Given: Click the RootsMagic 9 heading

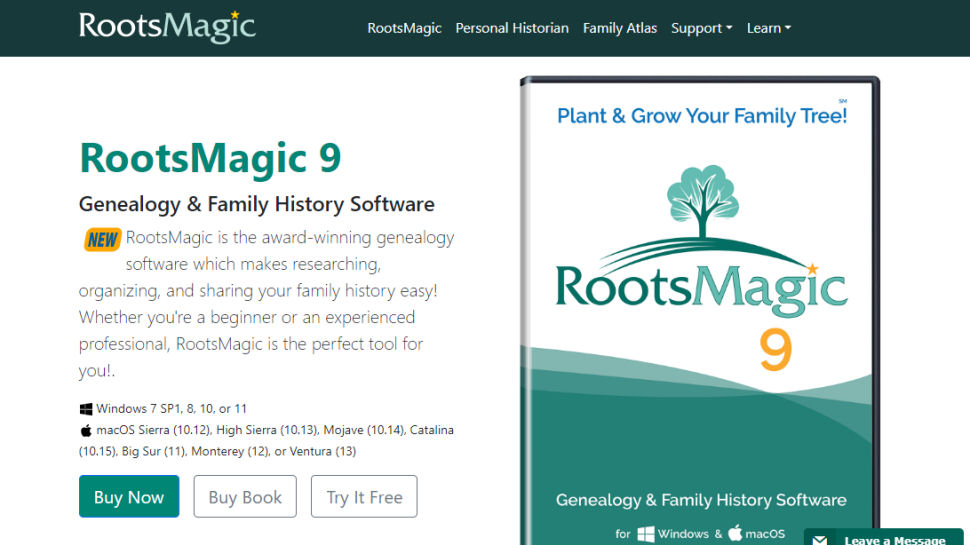Looking at the screenshot, I should pos(210,158).
